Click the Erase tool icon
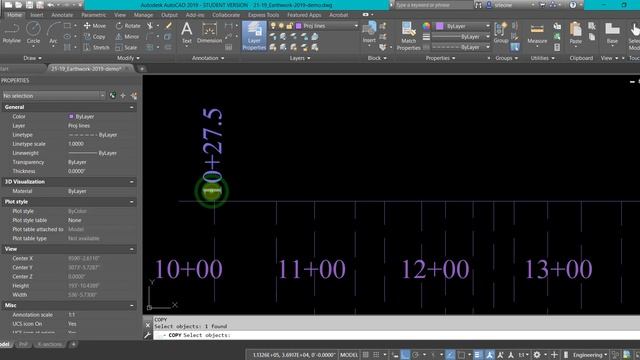 pos(168,26)
